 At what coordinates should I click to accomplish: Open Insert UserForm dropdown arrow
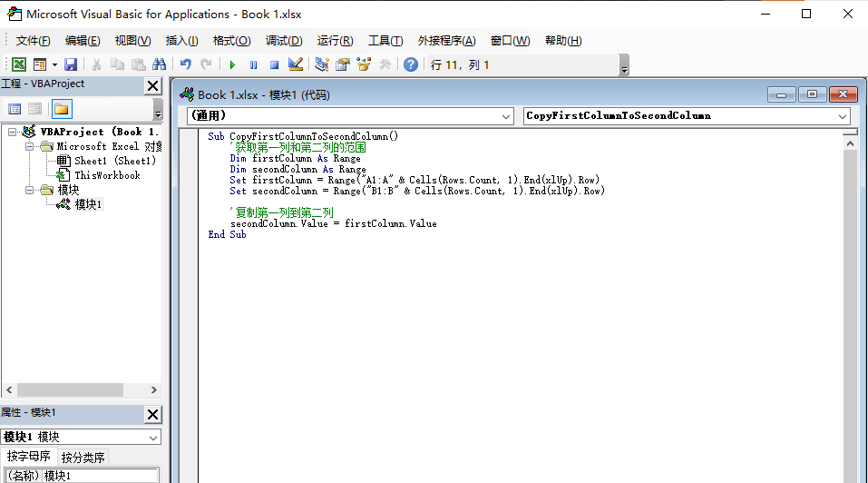coord(54,64)
